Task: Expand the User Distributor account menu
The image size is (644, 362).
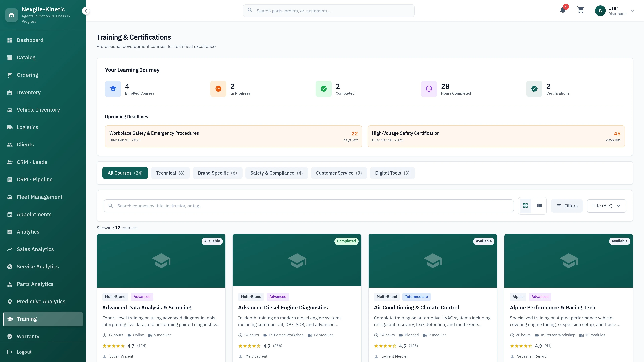Action: pos(616,11)
